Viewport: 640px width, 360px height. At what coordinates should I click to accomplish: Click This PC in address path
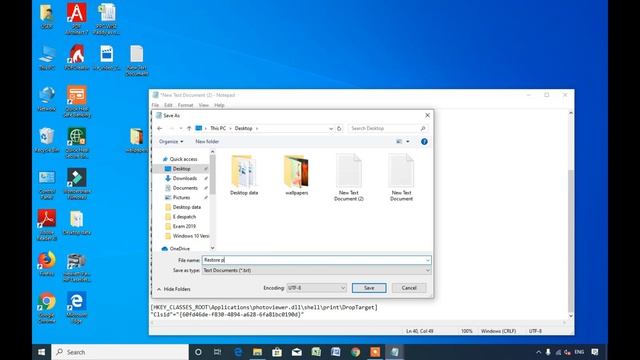[218, 128]
